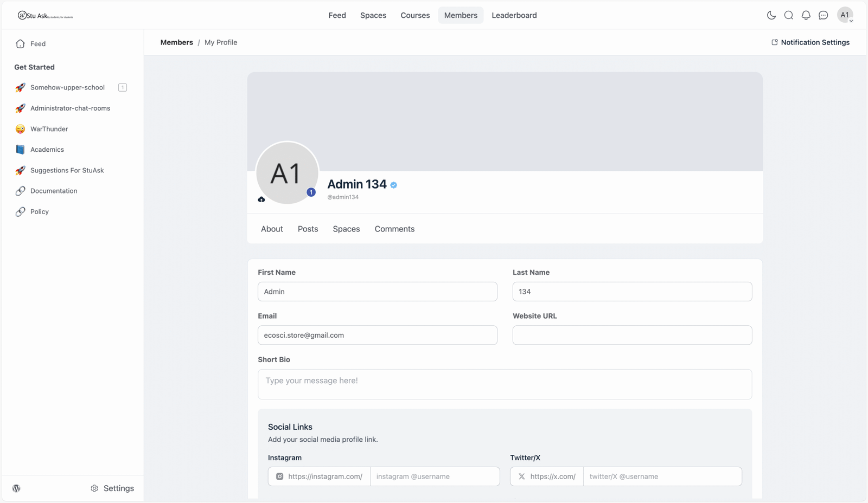The width and height of the screenshot is (868, 503).
Task: Go to Leaderboard in the top navigation
Action: pyautogui.click(x=514, y=15)
